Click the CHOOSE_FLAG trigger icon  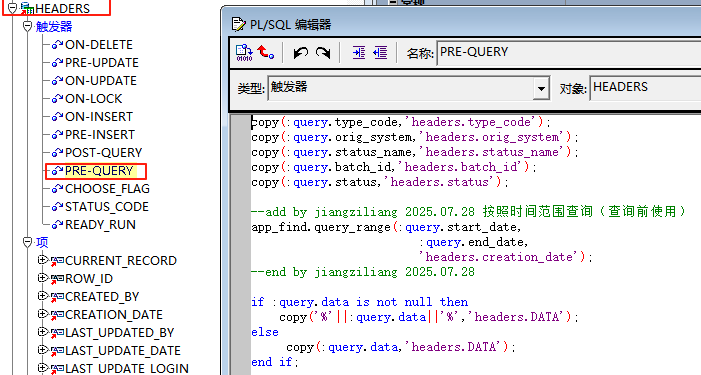point(57,189)
